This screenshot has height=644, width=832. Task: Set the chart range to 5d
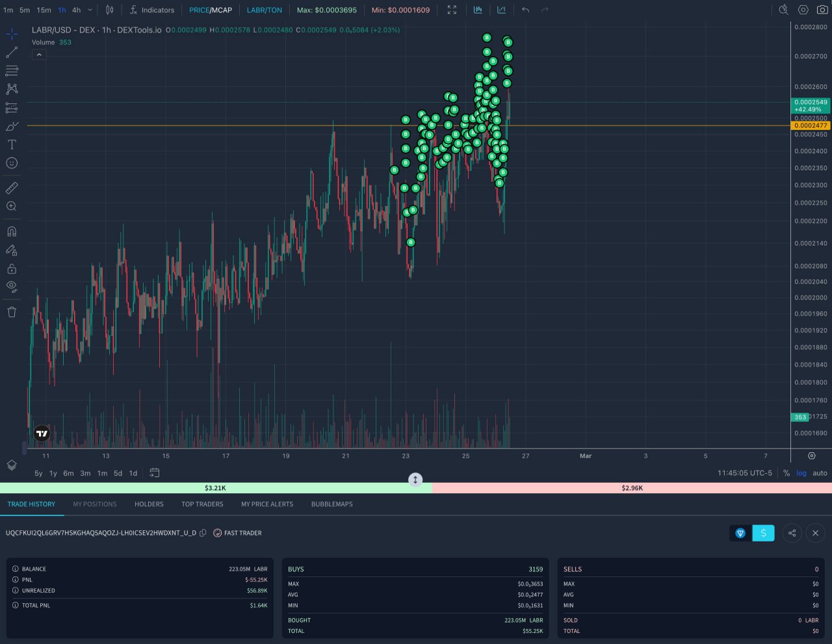(x=118, y=473)
